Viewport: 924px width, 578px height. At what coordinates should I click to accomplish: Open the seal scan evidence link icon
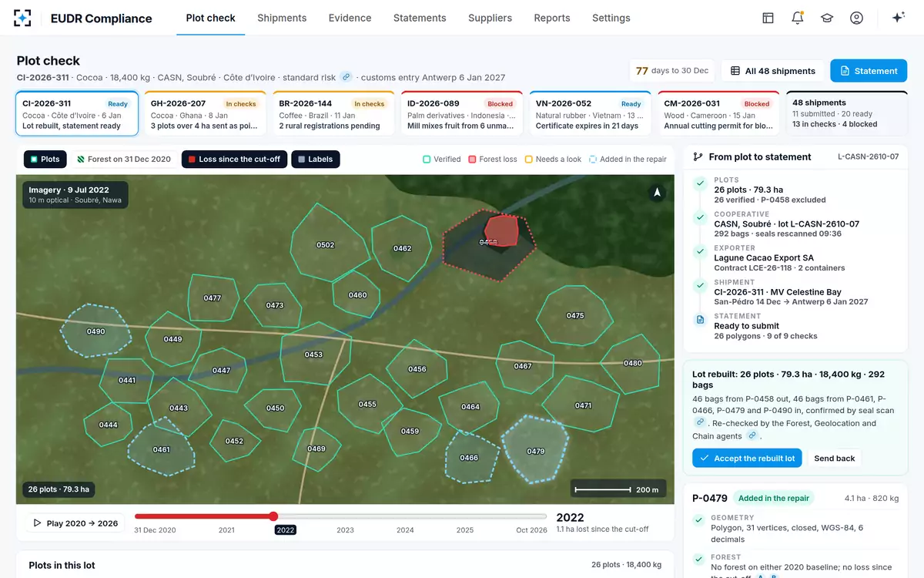coord(700,422)
